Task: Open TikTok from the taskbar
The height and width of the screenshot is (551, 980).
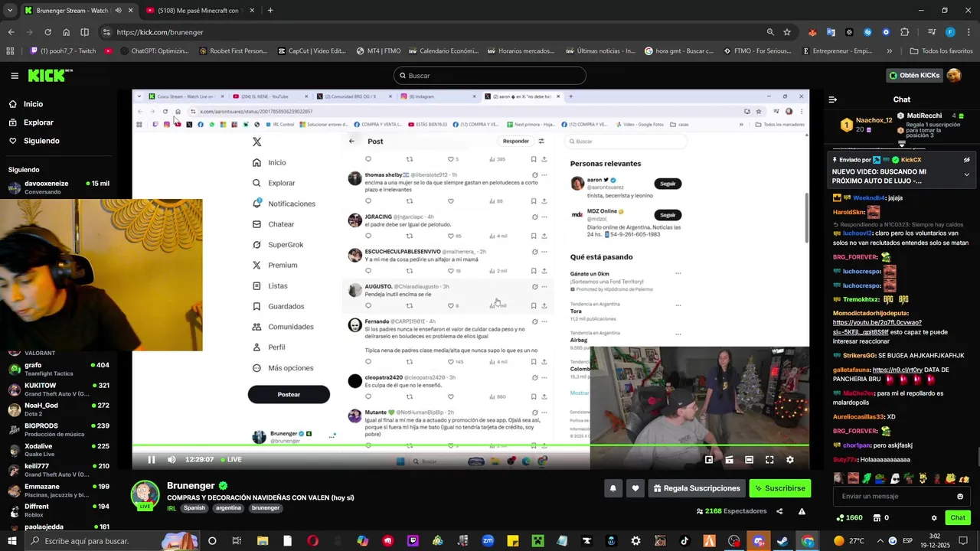Action: click(x=684, y=541)
